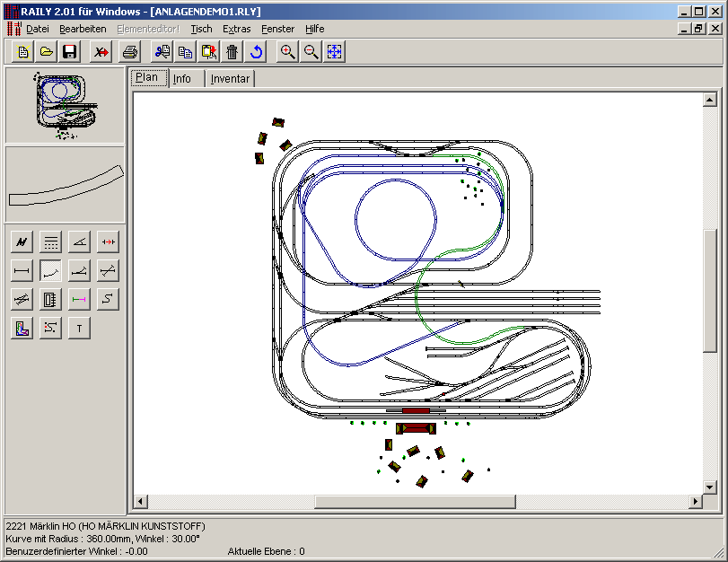Open the Extras menu
The width and height of the screenshot is (728, 562).
[237, 29]
